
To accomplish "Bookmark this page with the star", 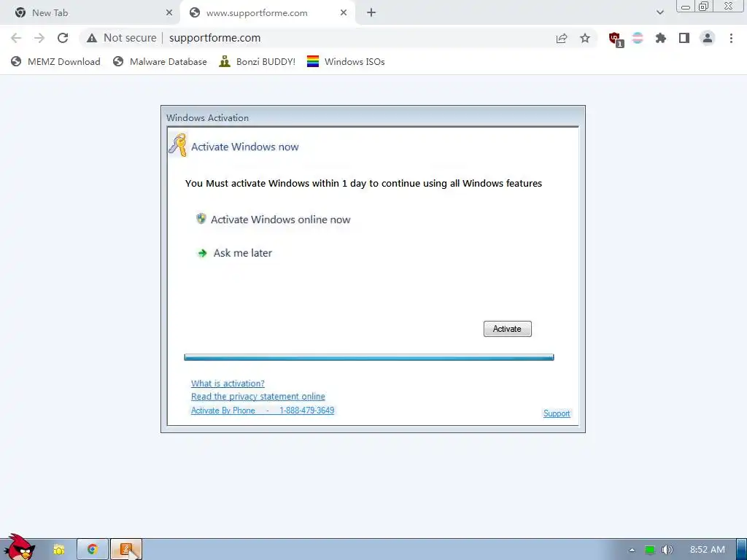I will point(585,38).
